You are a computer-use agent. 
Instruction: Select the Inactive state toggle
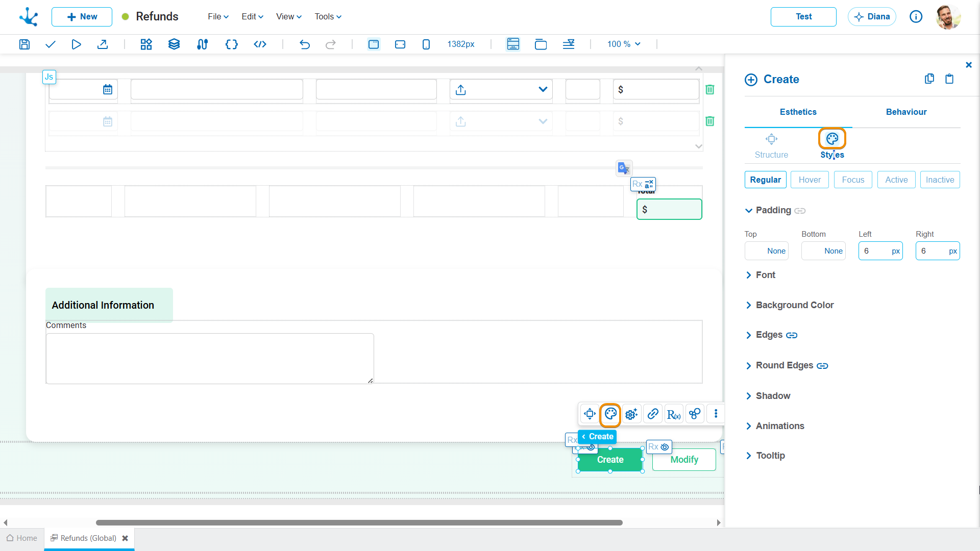940,180
